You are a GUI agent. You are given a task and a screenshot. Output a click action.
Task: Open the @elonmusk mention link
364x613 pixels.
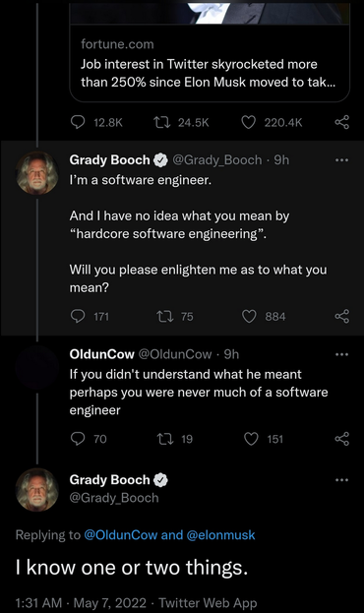pyautogui.click(x=221, y=535)
